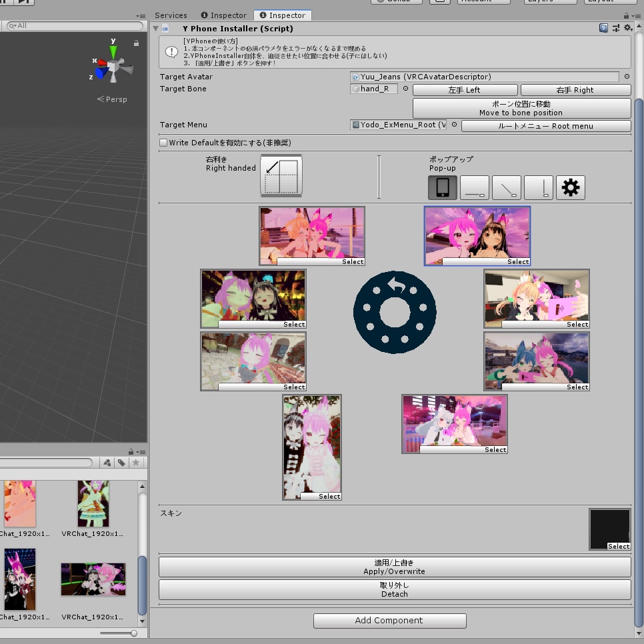The width and height of the screenshot is (644, 644).
Task: Click the 右手 Right button
Action: [575, 90]
